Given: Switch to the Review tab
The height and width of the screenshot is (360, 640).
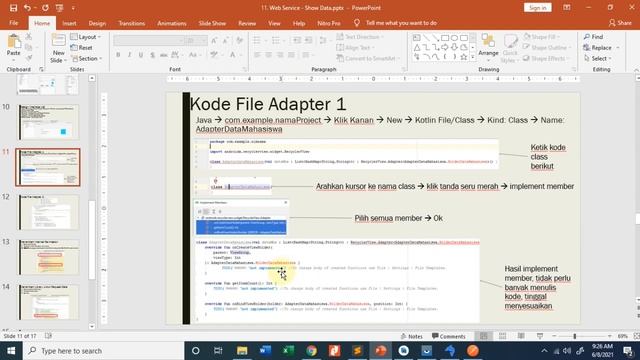Looking at the screenshot, I should pyautogui.click(x=247, y=23).
